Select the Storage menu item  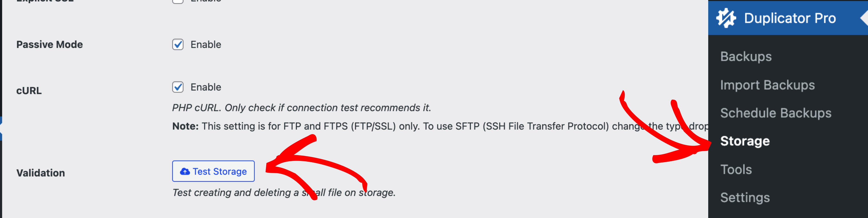745,141
